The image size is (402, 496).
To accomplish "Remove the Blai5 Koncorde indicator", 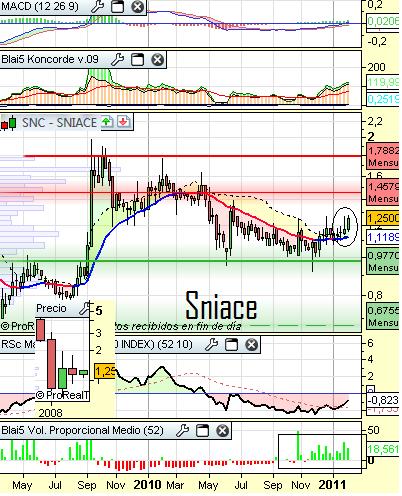I will 157,60.
